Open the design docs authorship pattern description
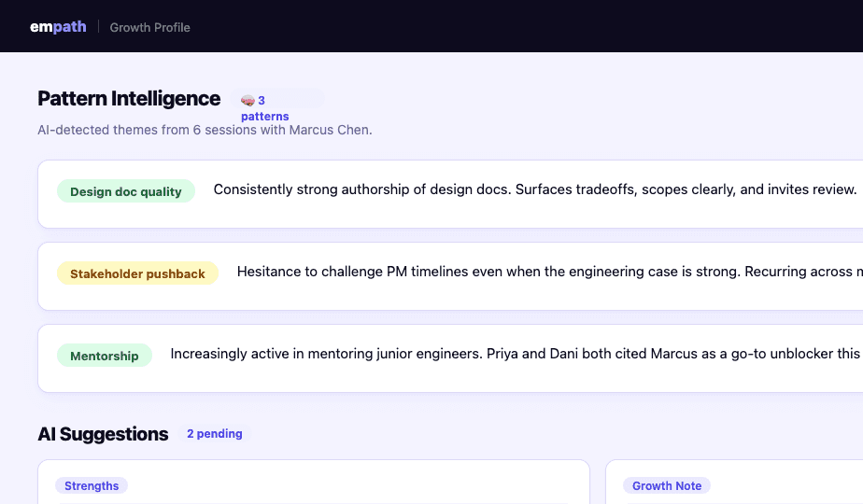This screenshot has height=504, width=863. coord(534,189)
